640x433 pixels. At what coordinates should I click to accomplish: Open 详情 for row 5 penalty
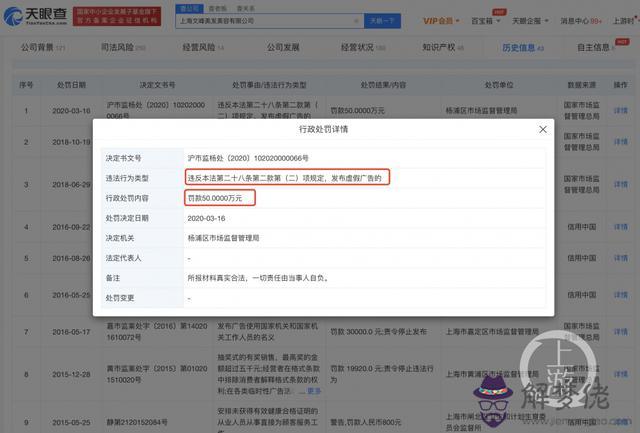pyautogui.click(x=620, y=258)
